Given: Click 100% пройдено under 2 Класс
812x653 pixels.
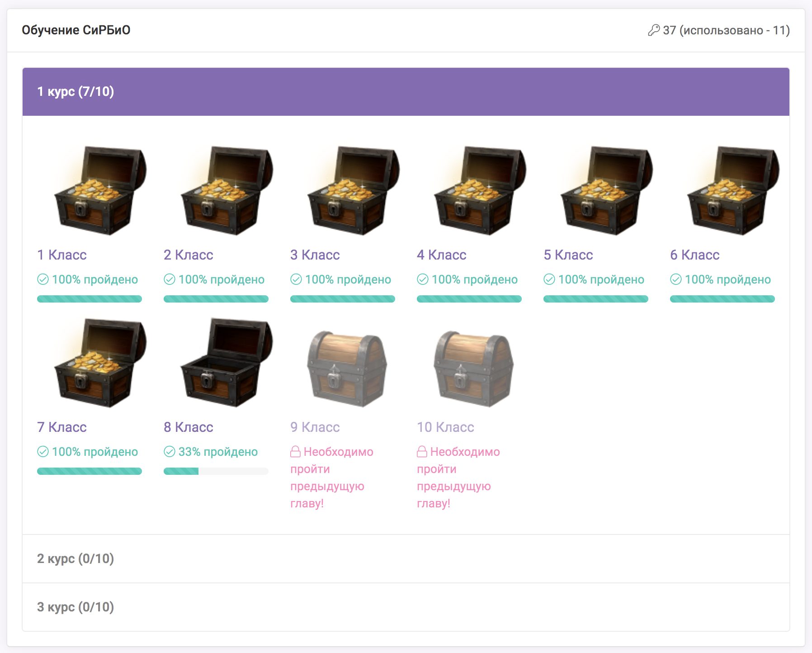Looking at the screenshot, I should (x=222, y=279).
